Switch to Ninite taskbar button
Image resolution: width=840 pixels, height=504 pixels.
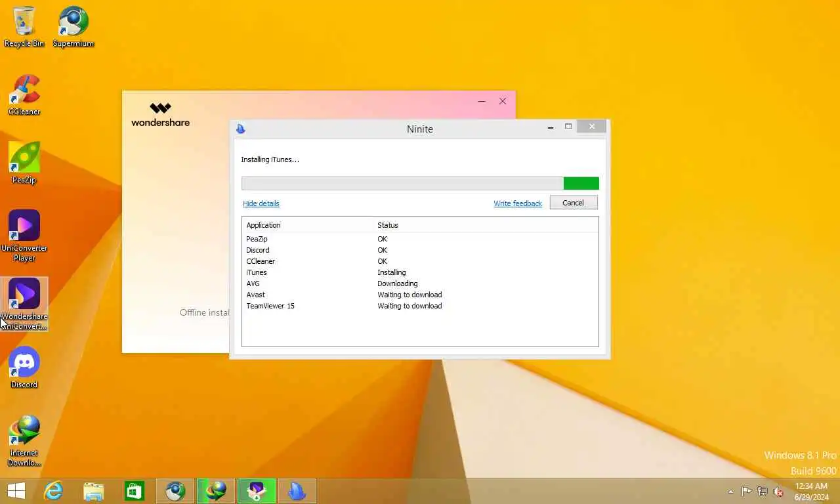tap(297, 491)
